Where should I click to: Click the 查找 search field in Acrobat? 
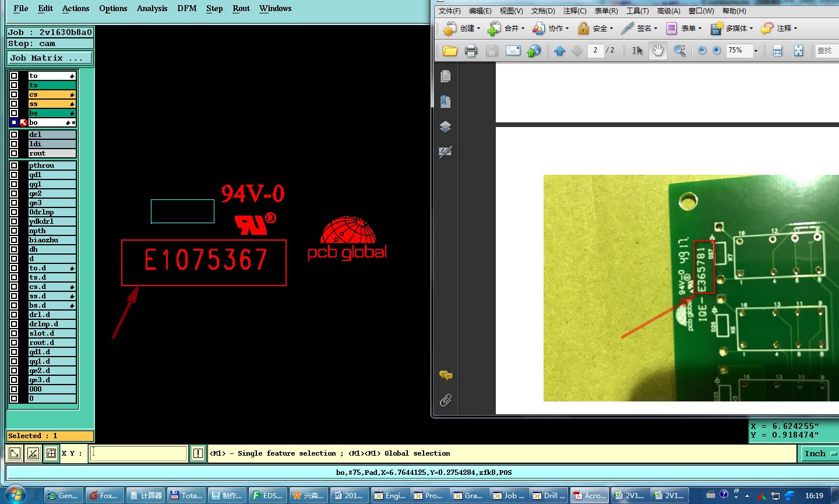click(827, 51)
